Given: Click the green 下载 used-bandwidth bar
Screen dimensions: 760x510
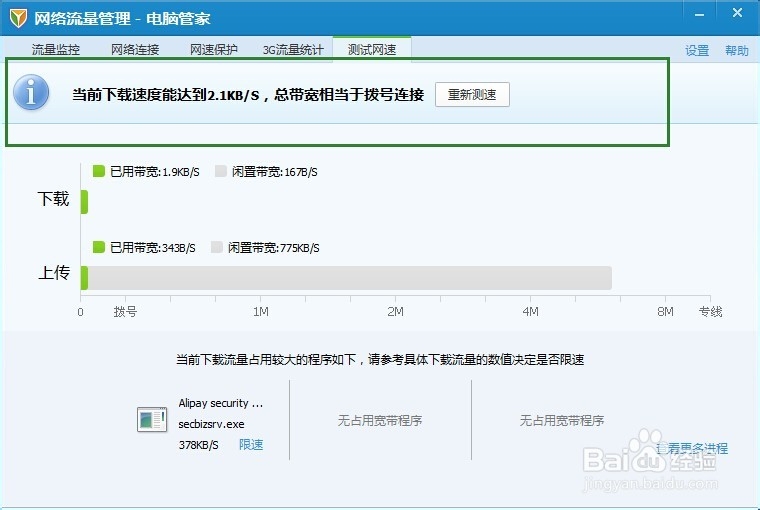Looking at the screenshot, I should point(84,202).
